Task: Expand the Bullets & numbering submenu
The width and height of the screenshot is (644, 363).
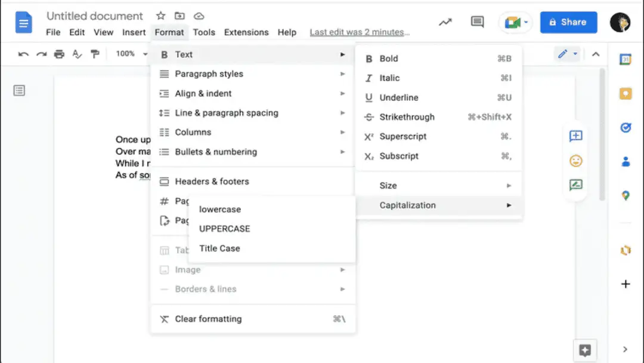Action: (x=252, y=152)
